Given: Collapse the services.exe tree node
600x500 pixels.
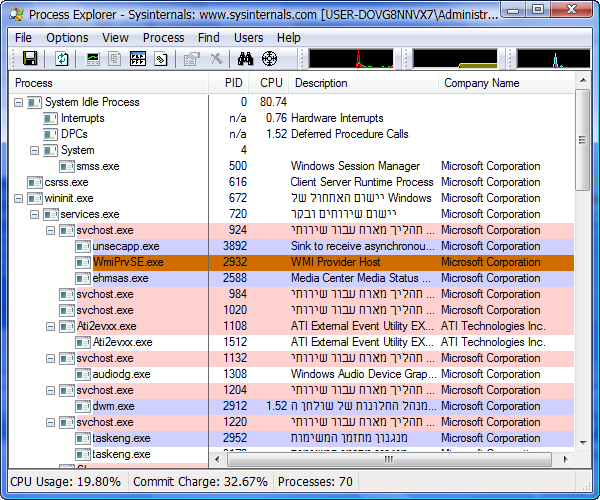Looking at the screenshot, I should [34, 215].
